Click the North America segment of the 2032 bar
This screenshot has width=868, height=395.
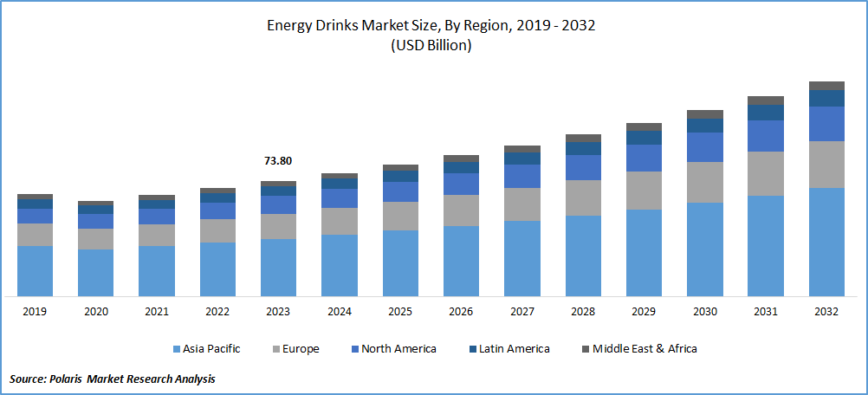click(826, 124)
